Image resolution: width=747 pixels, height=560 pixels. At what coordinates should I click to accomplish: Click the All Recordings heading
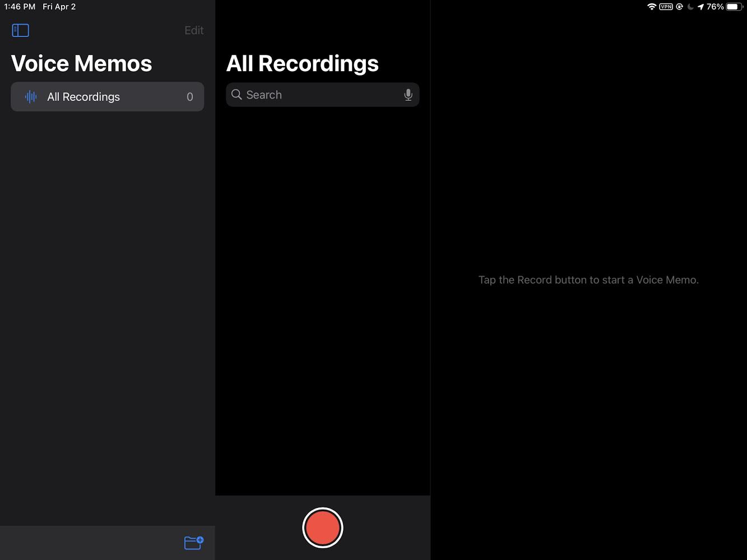coord(303,64)
